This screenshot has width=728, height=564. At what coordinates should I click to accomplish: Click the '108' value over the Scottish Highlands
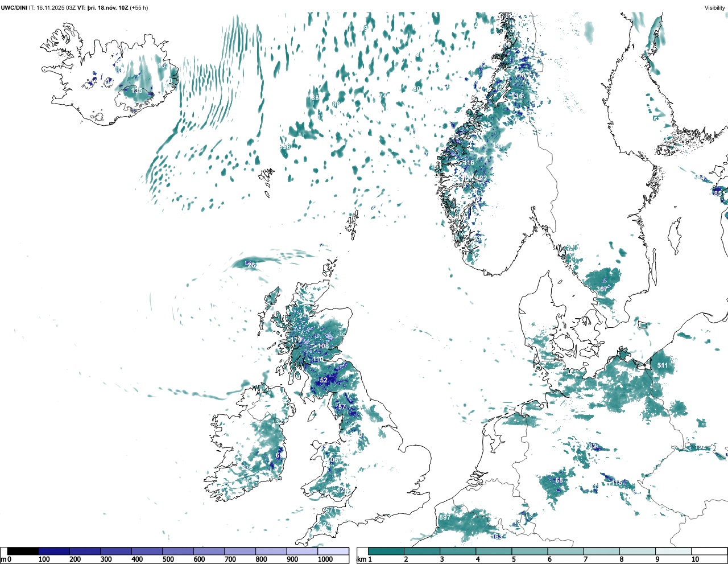(x=324, y=346)
